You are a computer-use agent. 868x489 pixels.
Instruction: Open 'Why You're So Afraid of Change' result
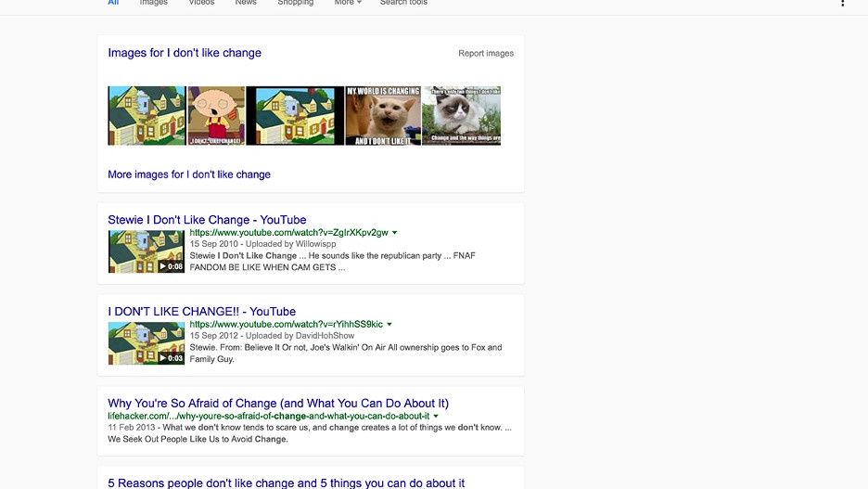278,403
